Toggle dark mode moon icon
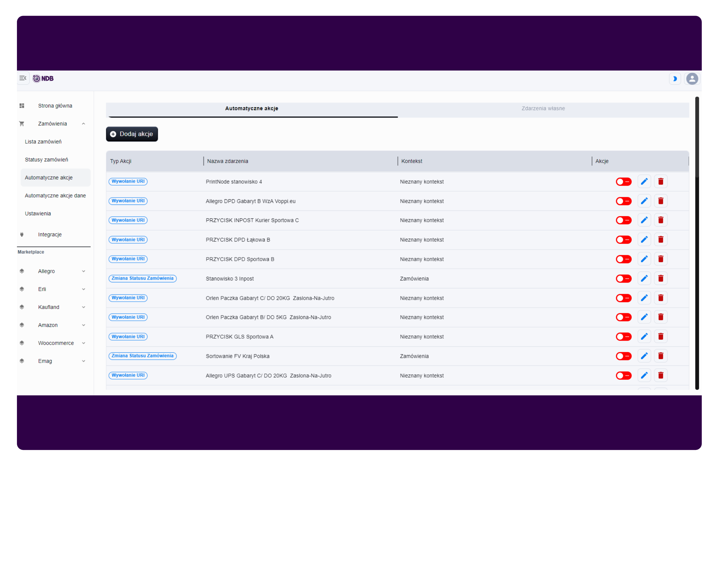The width and height of the screenshot is (719, 588). click(675, 79)
